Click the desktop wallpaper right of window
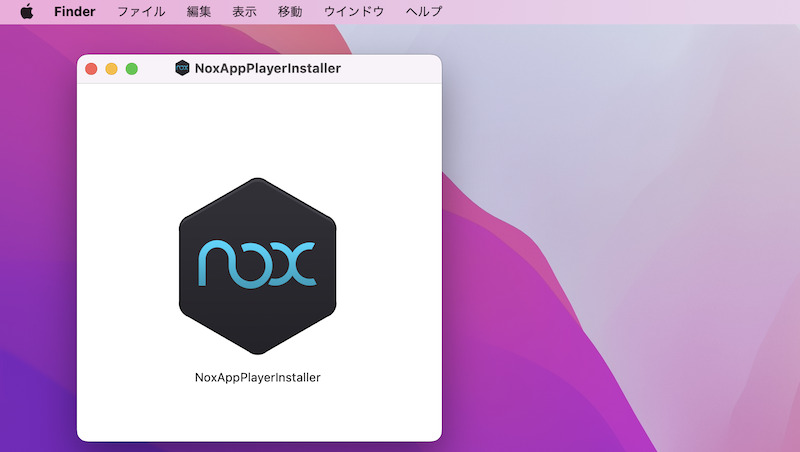 click(620, 250)
